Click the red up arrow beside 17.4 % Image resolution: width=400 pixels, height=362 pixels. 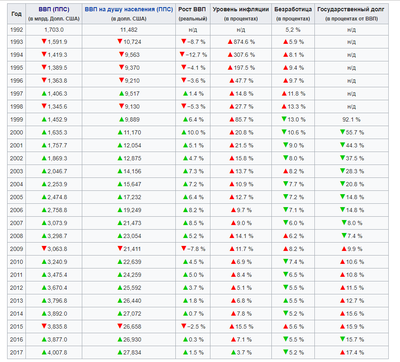(x=342, y=352)
